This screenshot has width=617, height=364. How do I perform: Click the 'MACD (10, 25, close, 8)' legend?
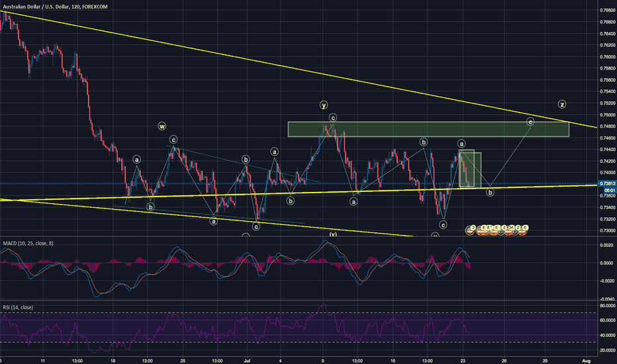click(28, 243)
